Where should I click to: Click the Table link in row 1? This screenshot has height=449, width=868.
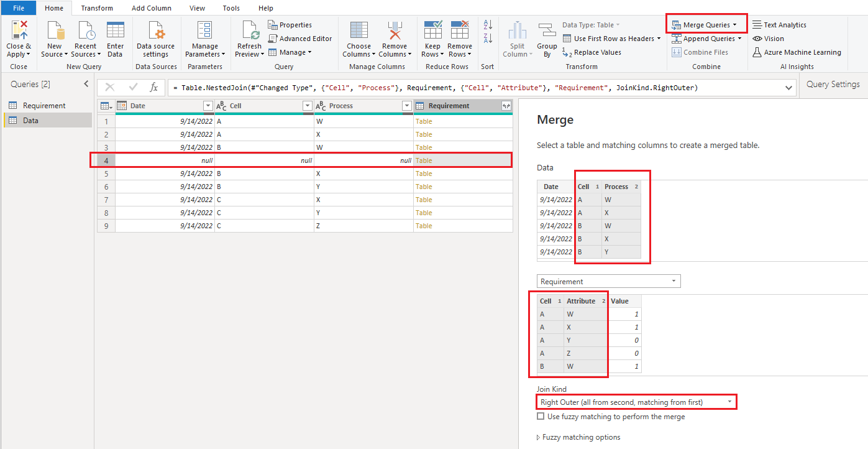coord(424,121)
